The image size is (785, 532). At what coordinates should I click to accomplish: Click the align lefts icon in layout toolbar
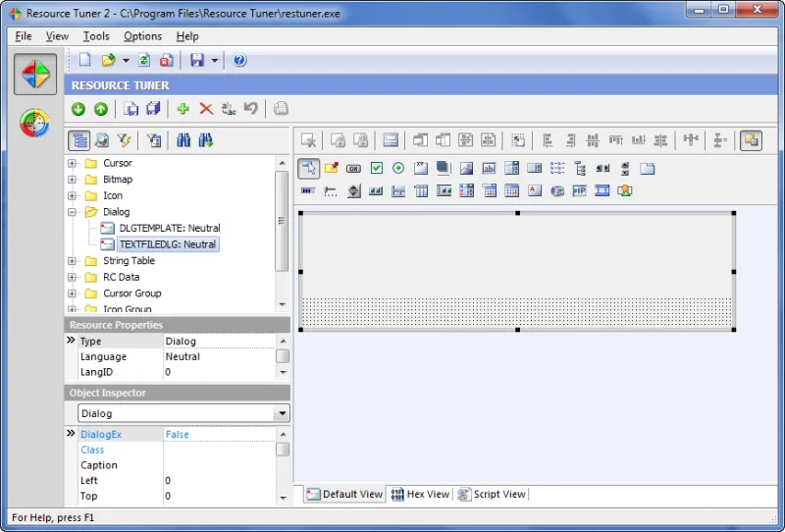pyautogui.click(x=548, y=140)
